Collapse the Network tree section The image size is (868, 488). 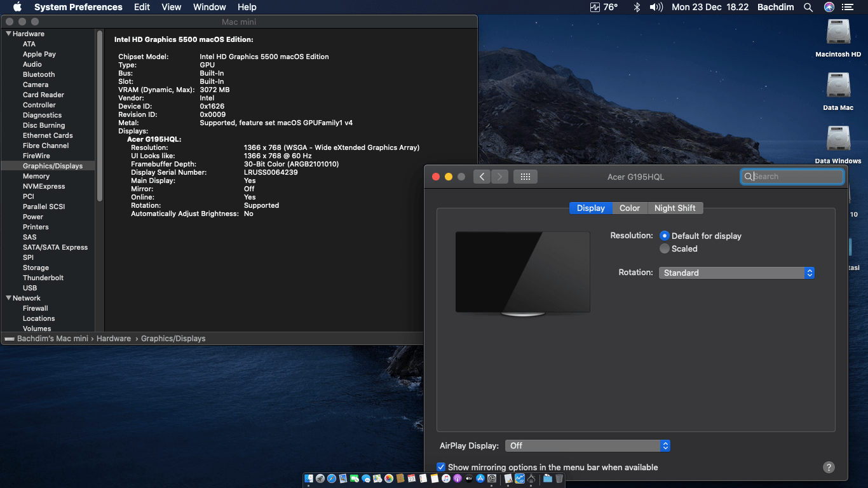tap(8, 298)
